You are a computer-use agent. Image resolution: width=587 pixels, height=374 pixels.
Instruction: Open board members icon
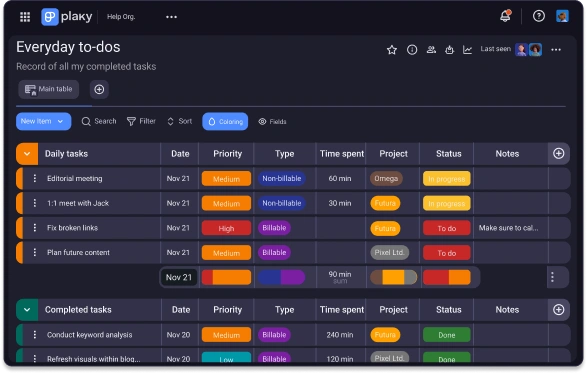431,49
